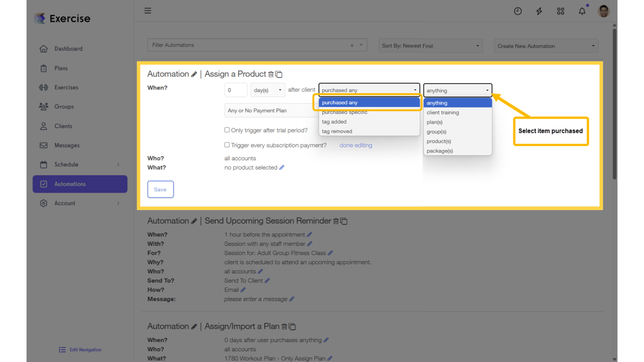The image size is (644, 362).
Task: Open the apps grid icon
Action: [x=561, y=10]
